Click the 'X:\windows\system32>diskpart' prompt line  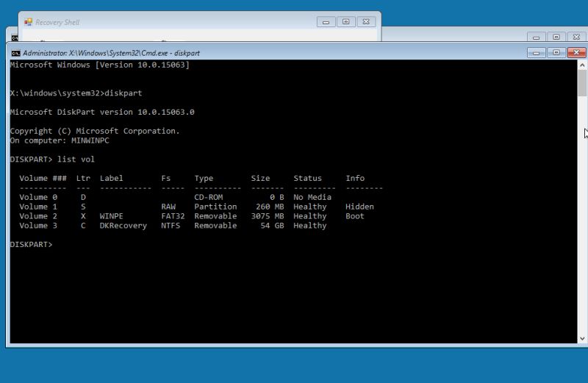76,93
